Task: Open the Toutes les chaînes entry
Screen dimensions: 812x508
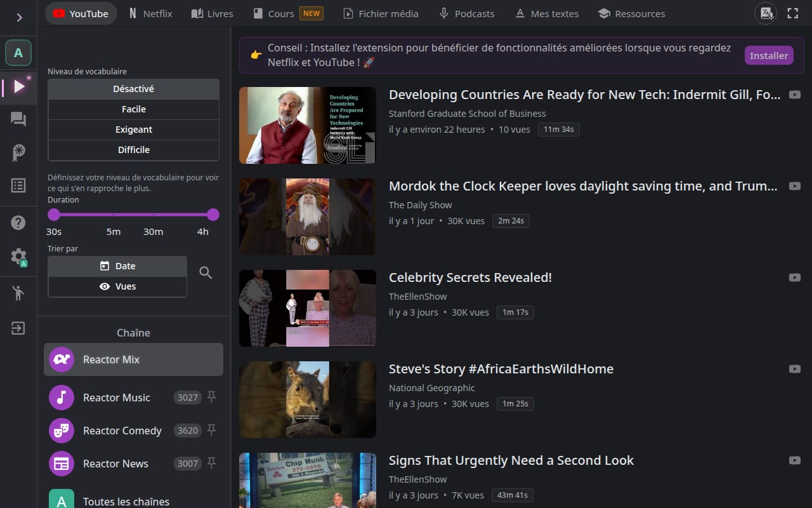Action: (x=133, y=501)
